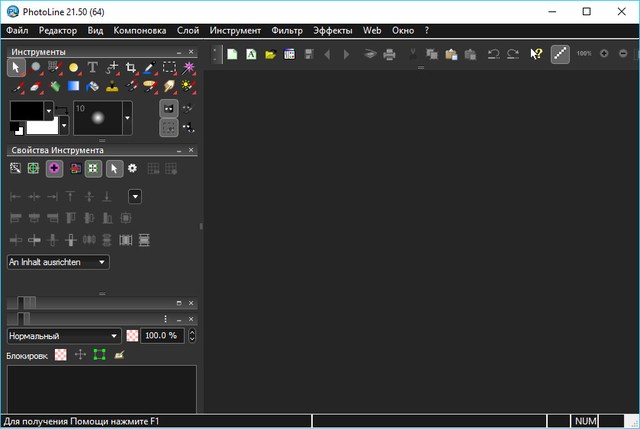Click the 100.0 % opacity field

pos(162,336)
